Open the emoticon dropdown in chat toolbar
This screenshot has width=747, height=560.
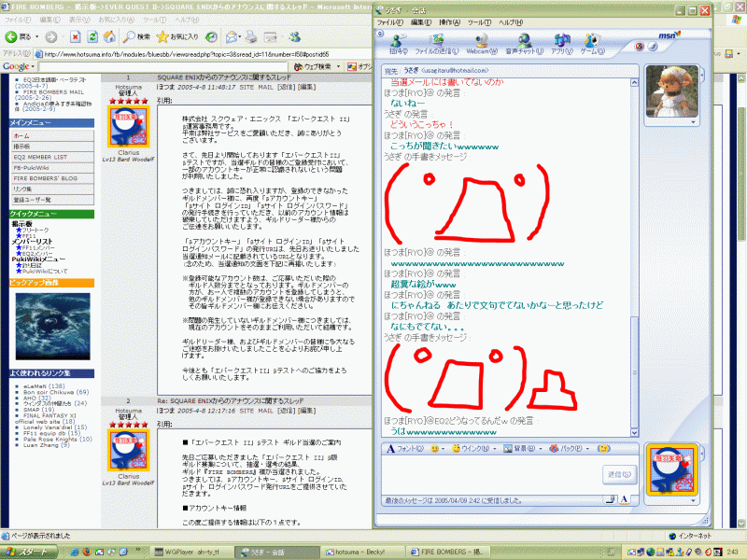click(x=437, y=449)
